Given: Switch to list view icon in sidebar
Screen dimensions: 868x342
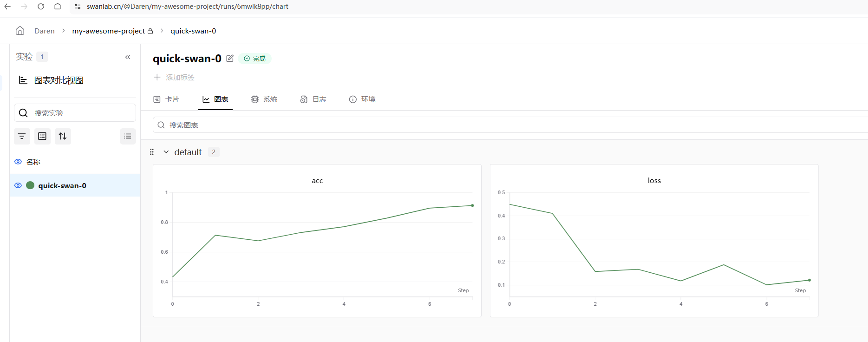Looking at the screenshot, I should [x=128, y=136].
